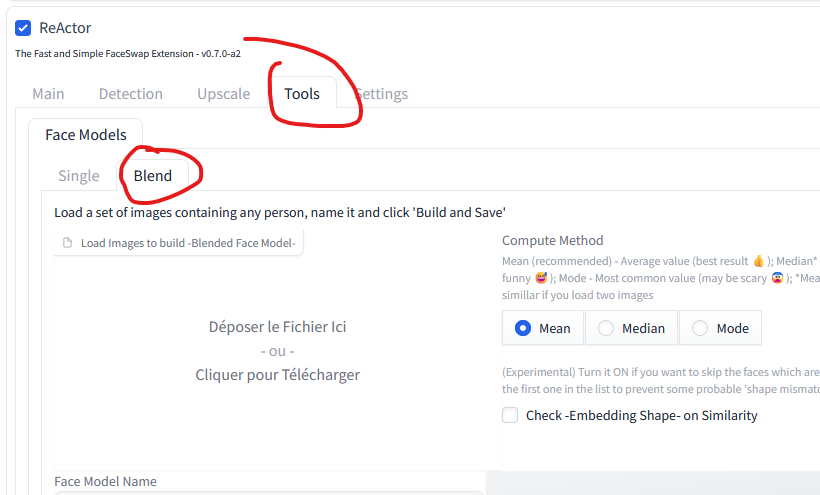Select the Face Models sub-tab

click(86, 134)
